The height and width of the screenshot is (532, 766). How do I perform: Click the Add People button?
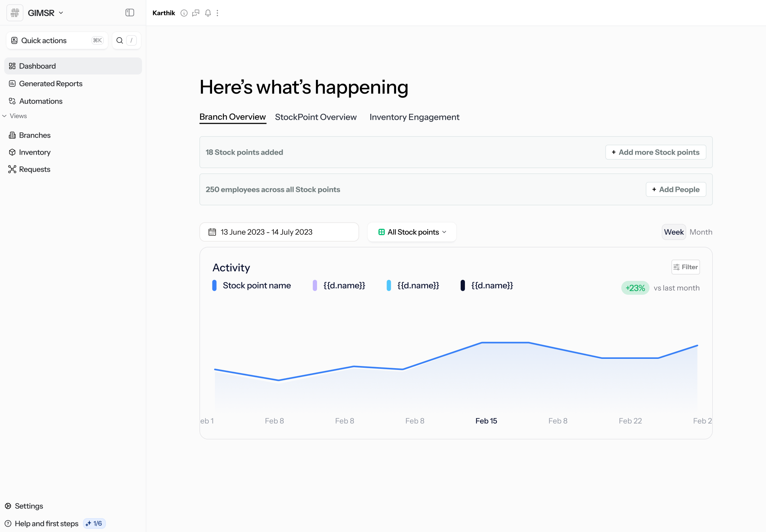click(676, 189)
